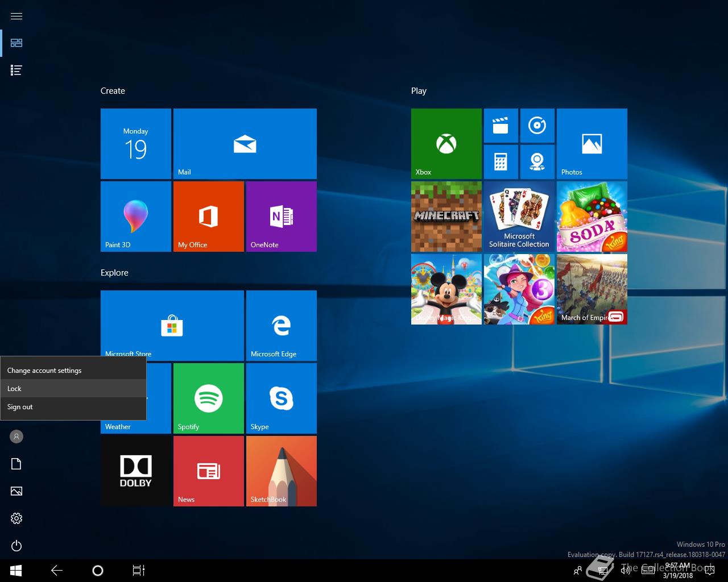Open the Mail tile
Image resolution: width=728 pixels, height=582 pixels.
(245, 144)
